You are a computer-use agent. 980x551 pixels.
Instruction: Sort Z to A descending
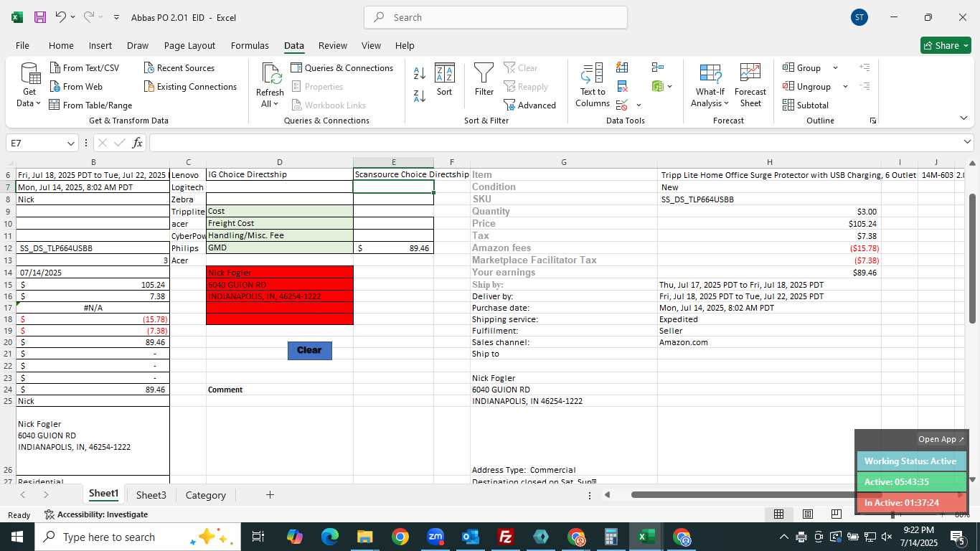[x=420, y=95]
